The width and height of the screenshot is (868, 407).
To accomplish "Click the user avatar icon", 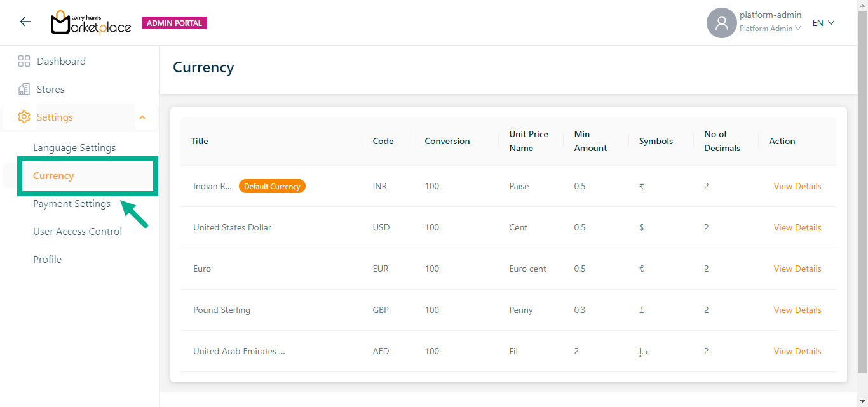I will 721,23.
